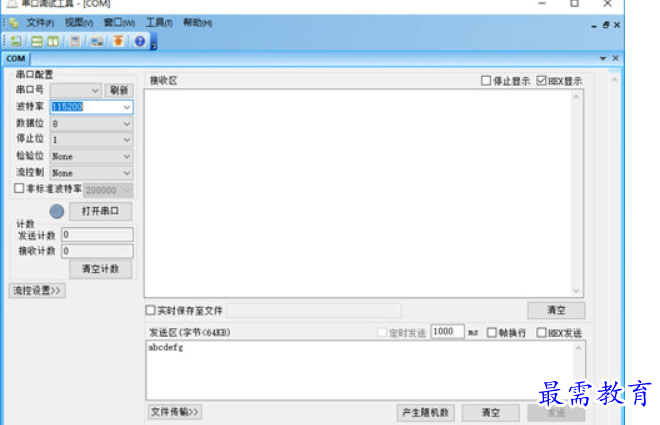
Task: Toggle 帧换行 checkbox
Action: [x=491, y=333]
